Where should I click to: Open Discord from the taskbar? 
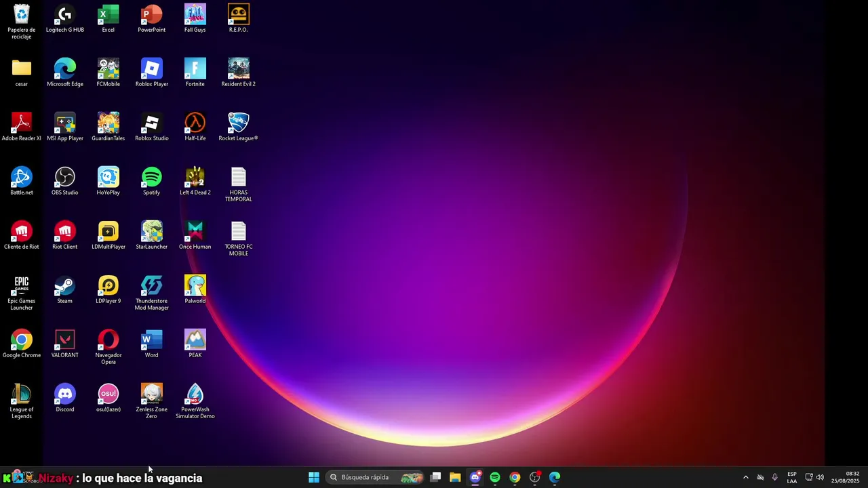[475, 477]
